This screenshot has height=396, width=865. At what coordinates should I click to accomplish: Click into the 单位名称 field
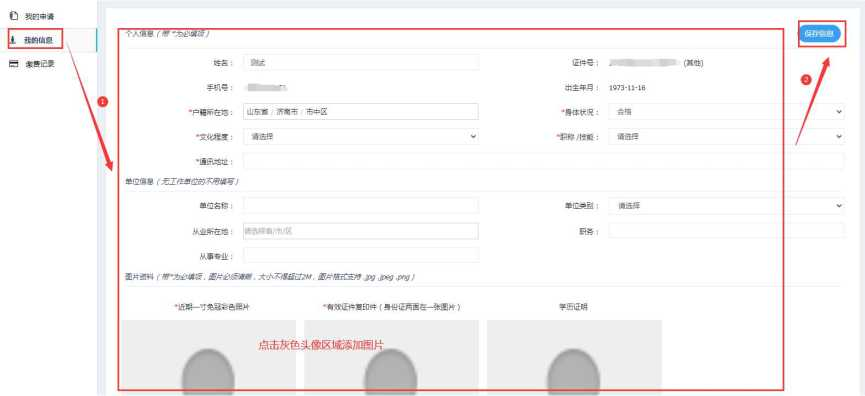pos(361,206)
